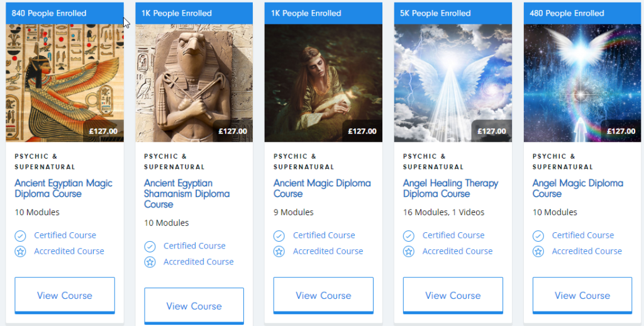Click certified checkmark icon on Ancient Magic Diploma card
Screen dimensions: 644x326
(x=279, y=235)
